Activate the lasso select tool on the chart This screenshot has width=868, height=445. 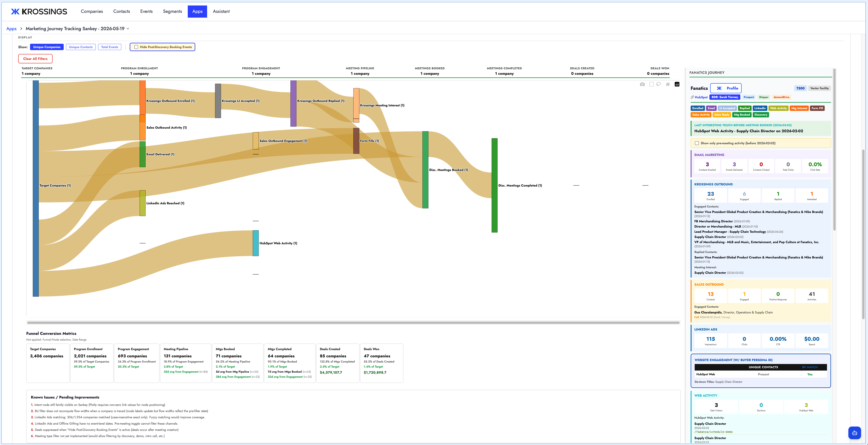pyautogui.click(x=658, y=84)
